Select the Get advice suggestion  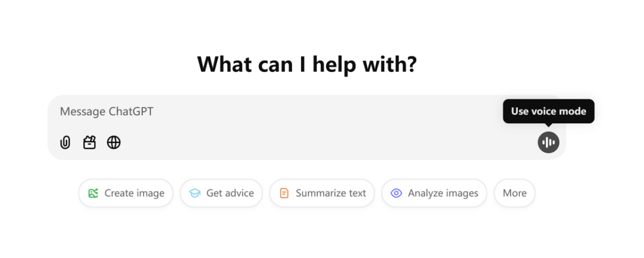[x=221, y=193]
